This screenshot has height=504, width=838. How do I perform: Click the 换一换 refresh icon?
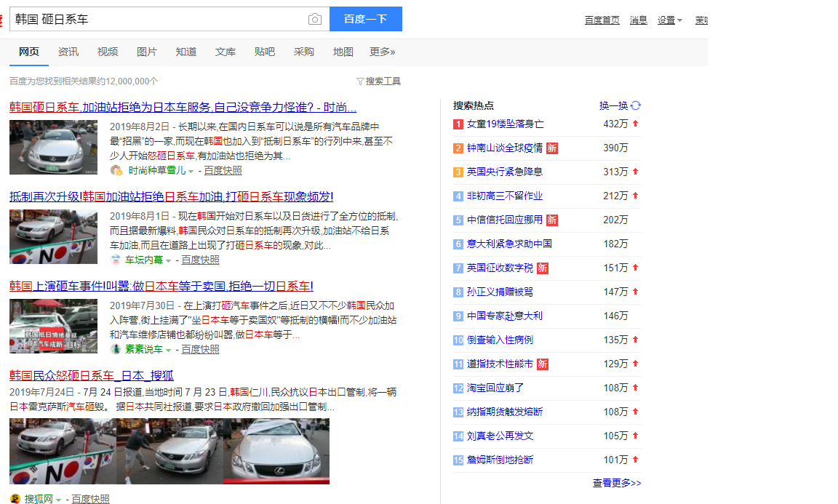pos(636,106)
